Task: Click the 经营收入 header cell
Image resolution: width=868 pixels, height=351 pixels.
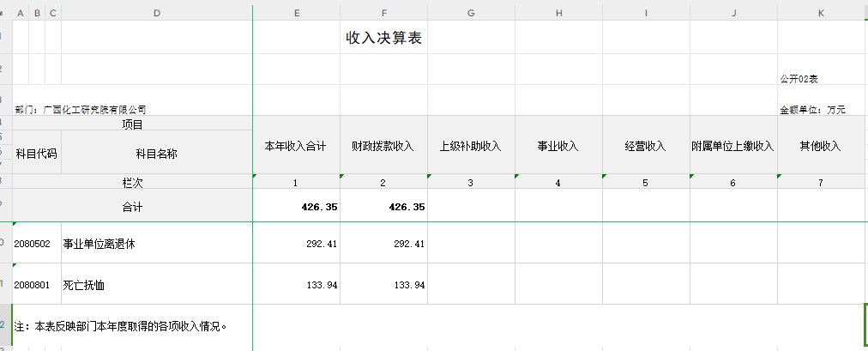Action: pos(646,146)
